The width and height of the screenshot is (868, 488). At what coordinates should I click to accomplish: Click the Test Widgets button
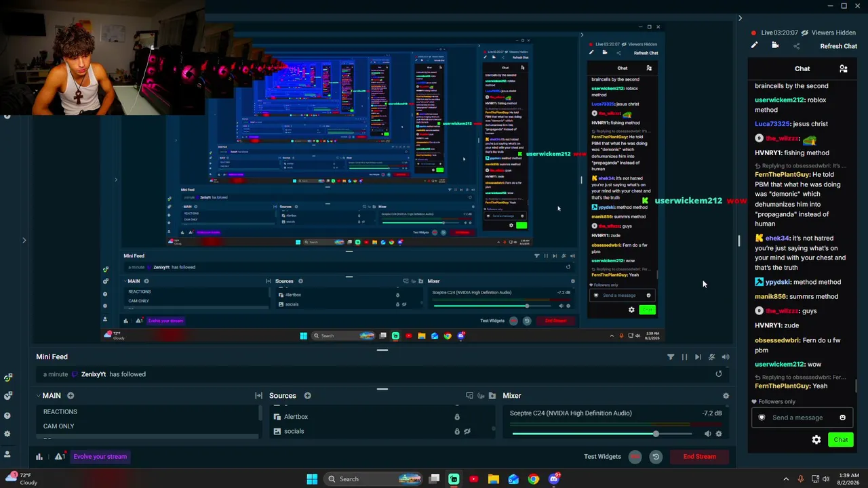pyautogui.click(x=602, y=457)
